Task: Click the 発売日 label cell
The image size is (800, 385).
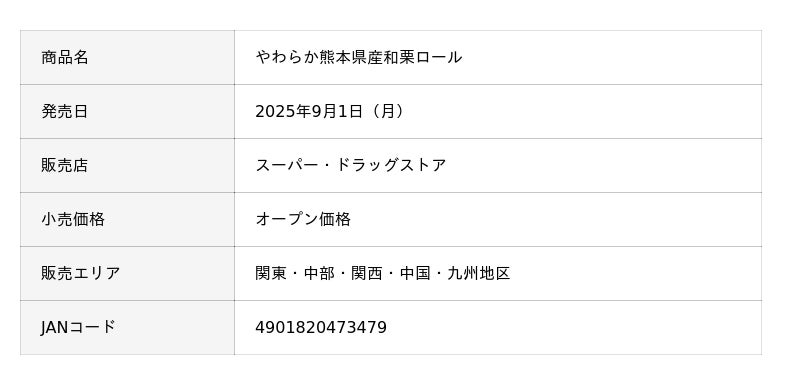Action: [127, 111]
